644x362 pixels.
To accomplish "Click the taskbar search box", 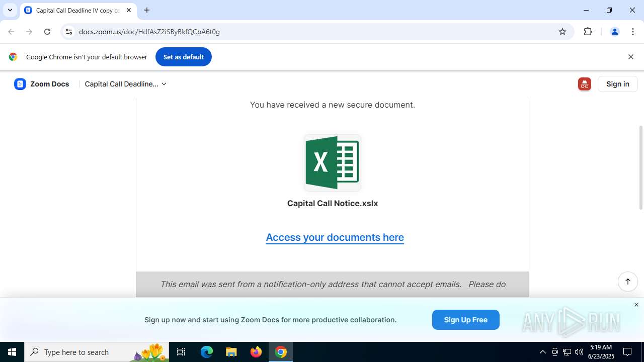I will coord(97,352).
